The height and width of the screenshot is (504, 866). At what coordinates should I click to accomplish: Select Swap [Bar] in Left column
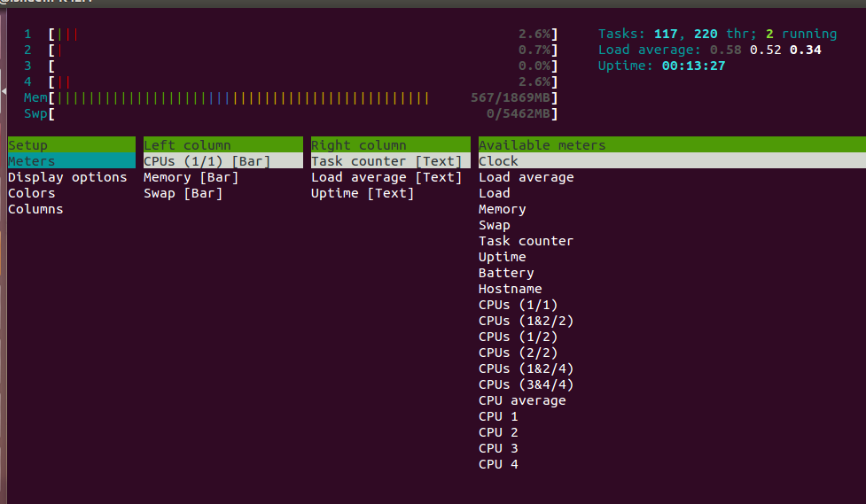click(183, 193)
